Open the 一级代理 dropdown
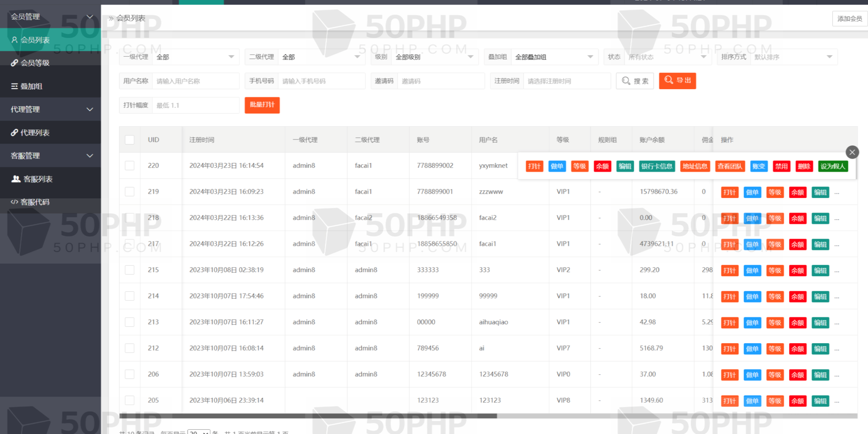 coord(196,57)
